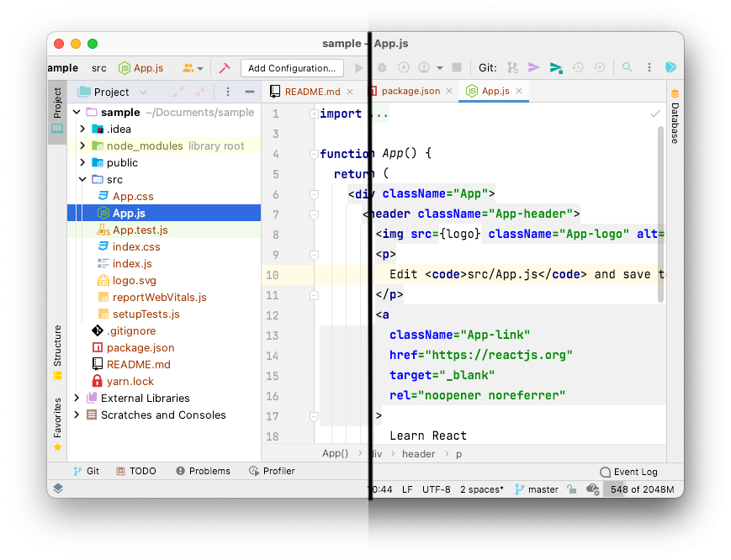Open the Event Log
The height and width of the screenshot is (560, 731).
coord(629,472)
